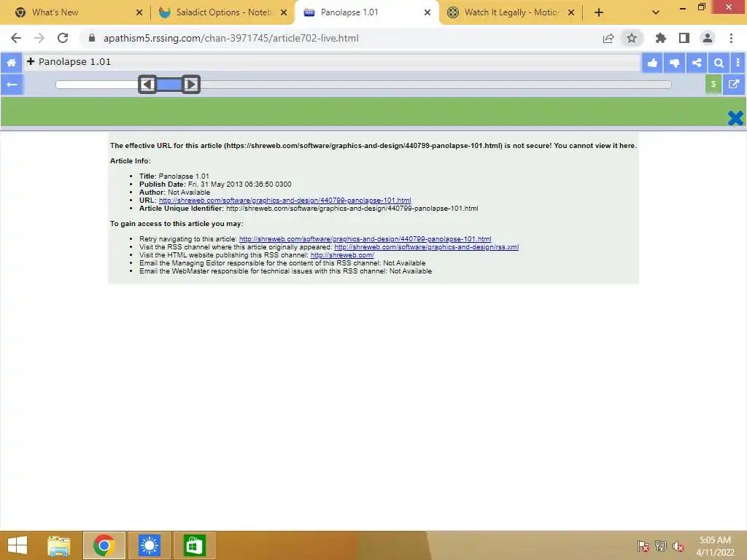Open the Extensions puzzle icon
The height and width of the screenshot is (560, 747).
point(661,38)
